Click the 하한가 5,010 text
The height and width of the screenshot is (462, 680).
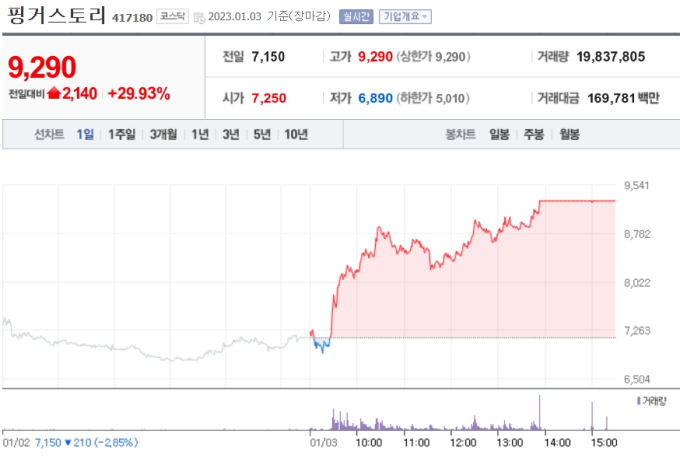[433, 98]
